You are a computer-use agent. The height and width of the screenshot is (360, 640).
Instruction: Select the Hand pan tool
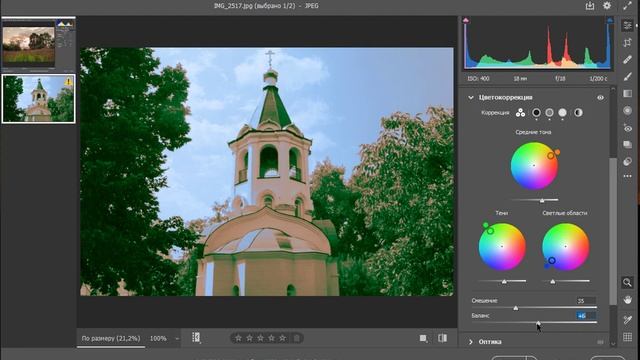[x=627, y=300]
